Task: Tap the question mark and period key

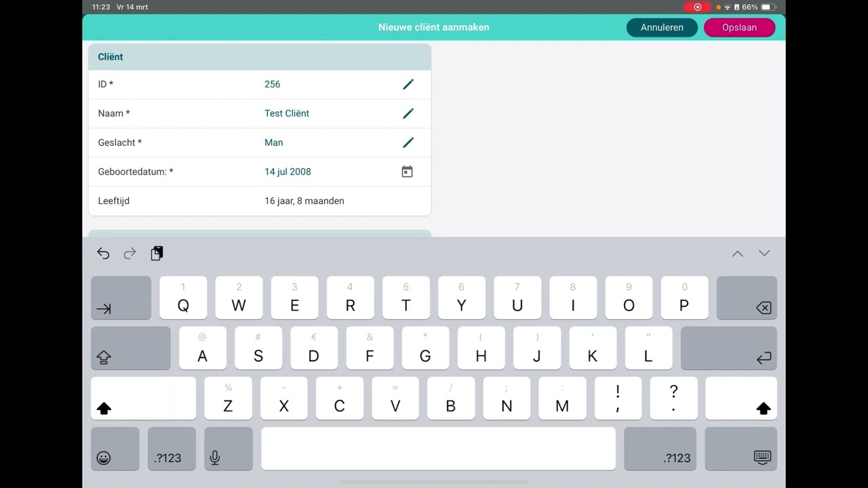Action: coord(673,399)
